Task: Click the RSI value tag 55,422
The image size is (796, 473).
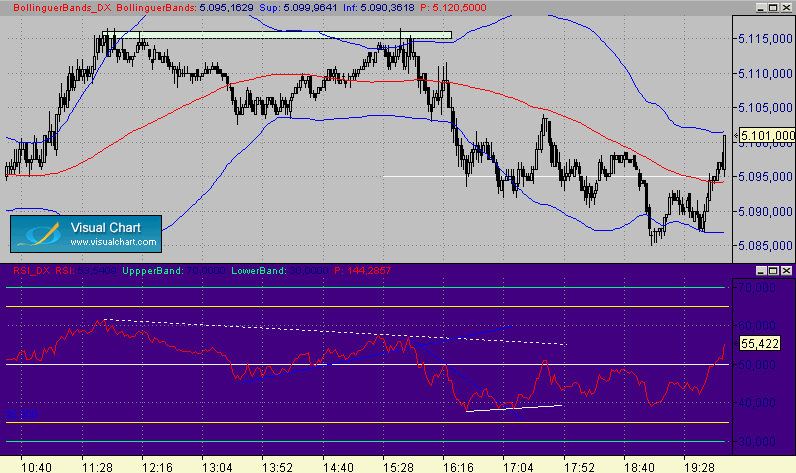Action: point(759,344)
